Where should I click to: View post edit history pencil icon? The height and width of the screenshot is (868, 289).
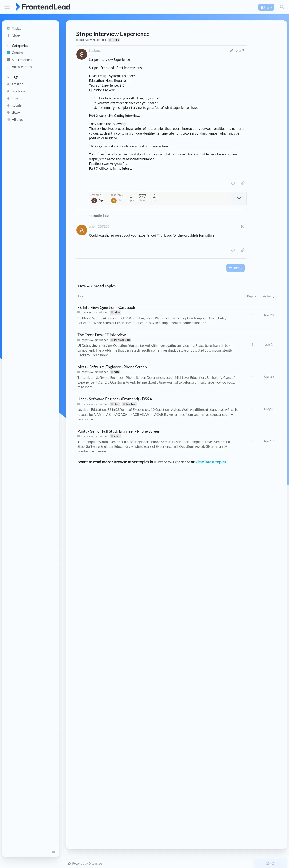[x=230, y=50]
